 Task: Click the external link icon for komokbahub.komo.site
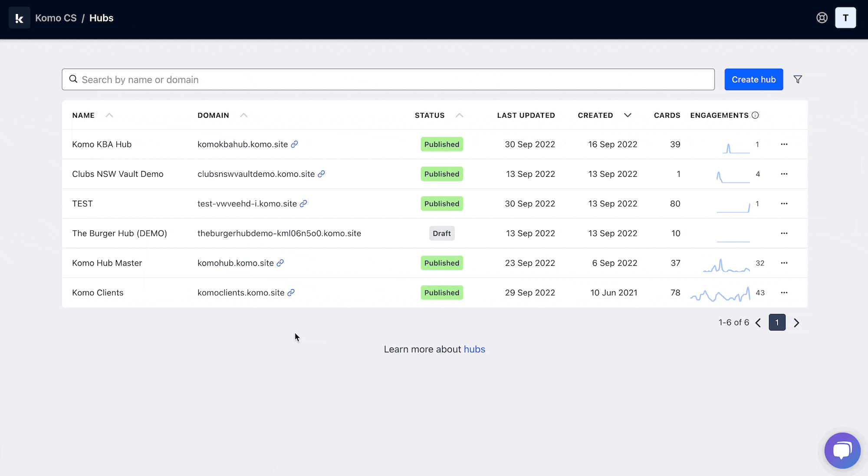tap(295, 144)
